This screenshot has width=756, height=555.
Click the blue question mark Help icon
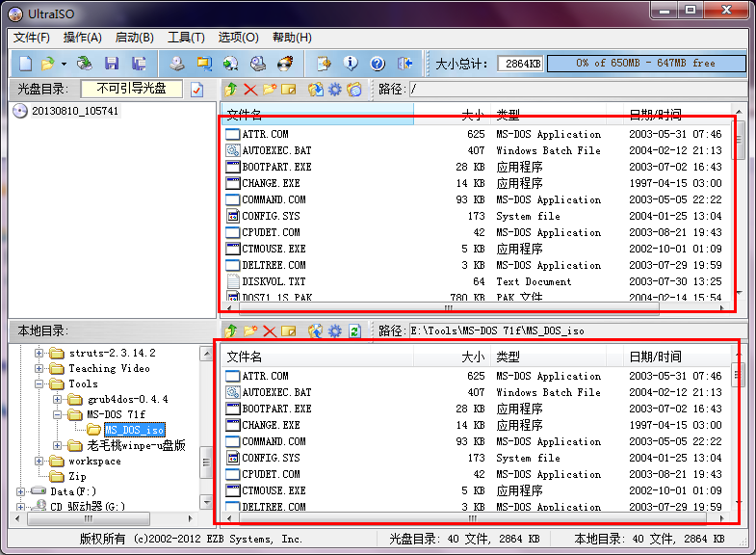[378, 64]
